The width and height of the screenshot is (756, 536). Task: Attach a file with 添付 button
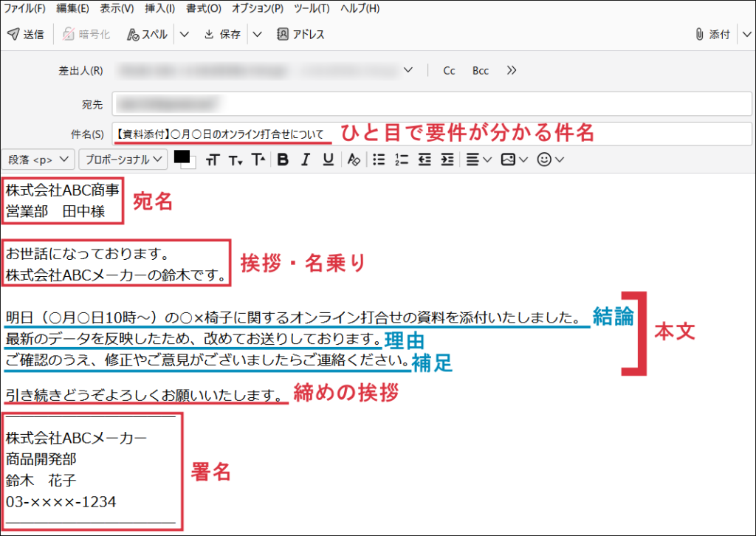point(712,34)
